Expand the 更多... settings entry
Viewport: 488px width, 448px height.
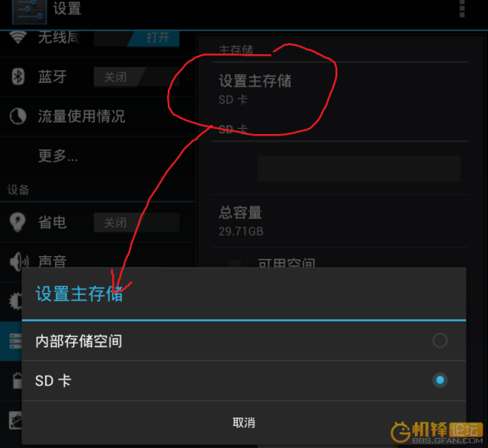click(x=98, y=155)
